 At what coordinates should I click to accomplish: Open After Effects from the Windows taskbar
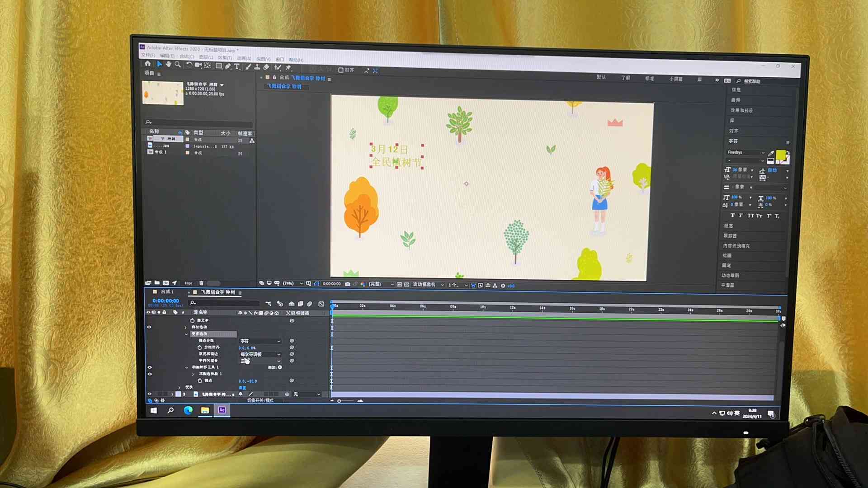click(x=222, y=410)
